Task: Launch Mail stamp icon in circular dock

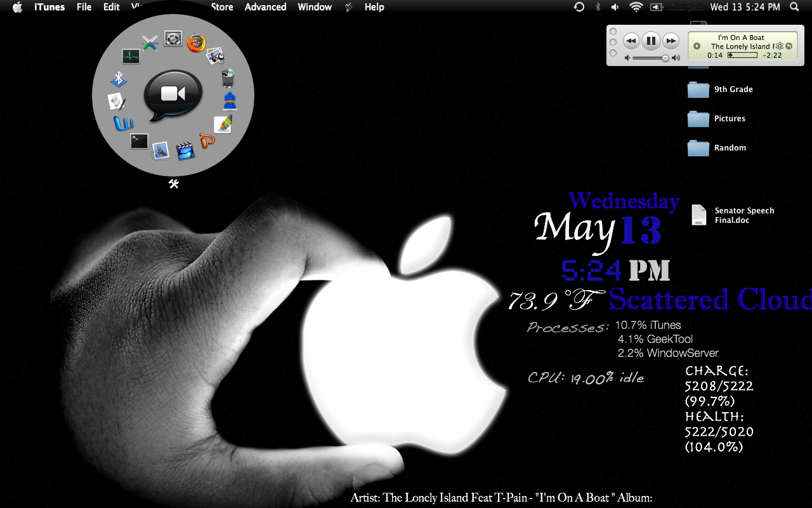Action: (160, 150)
